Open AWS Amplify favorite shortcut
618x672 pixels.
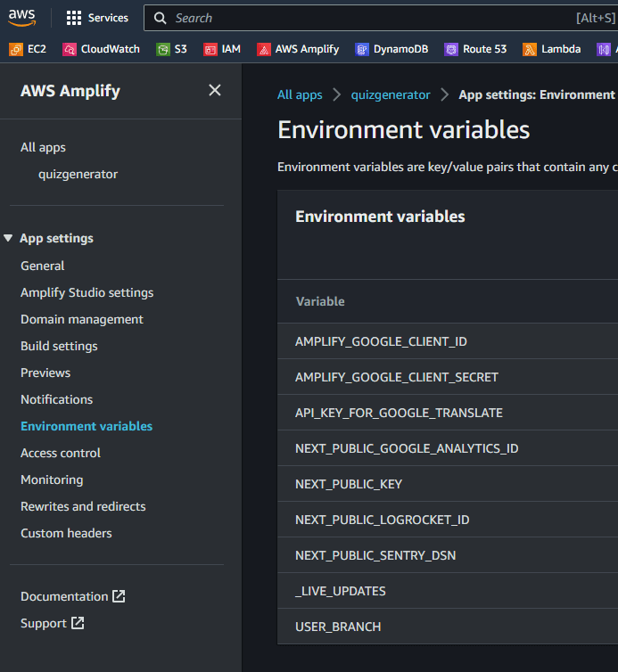point(298,49)
